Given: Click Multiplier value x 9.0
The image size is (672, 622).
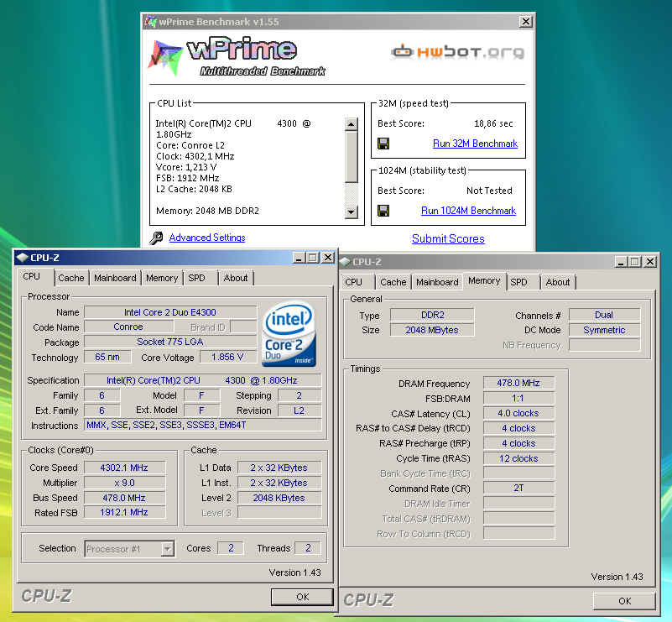Looking at the screenshot, I should pos(124,483).
